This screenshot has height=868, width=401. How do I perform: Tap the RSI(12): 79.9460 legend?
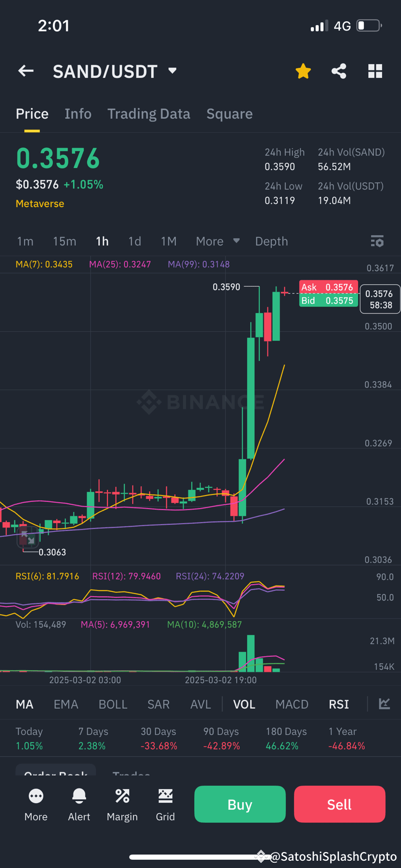tap(126, 576)
